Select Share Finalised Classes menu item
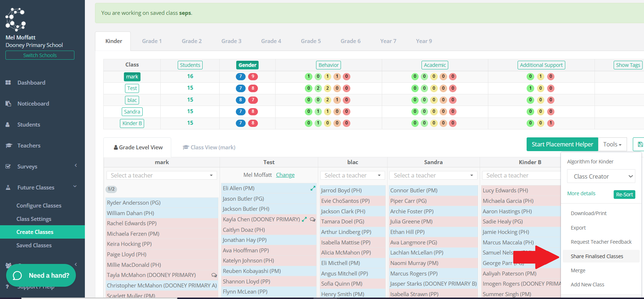The height and width of the screenshot is (299, 644). pos(597,256)
